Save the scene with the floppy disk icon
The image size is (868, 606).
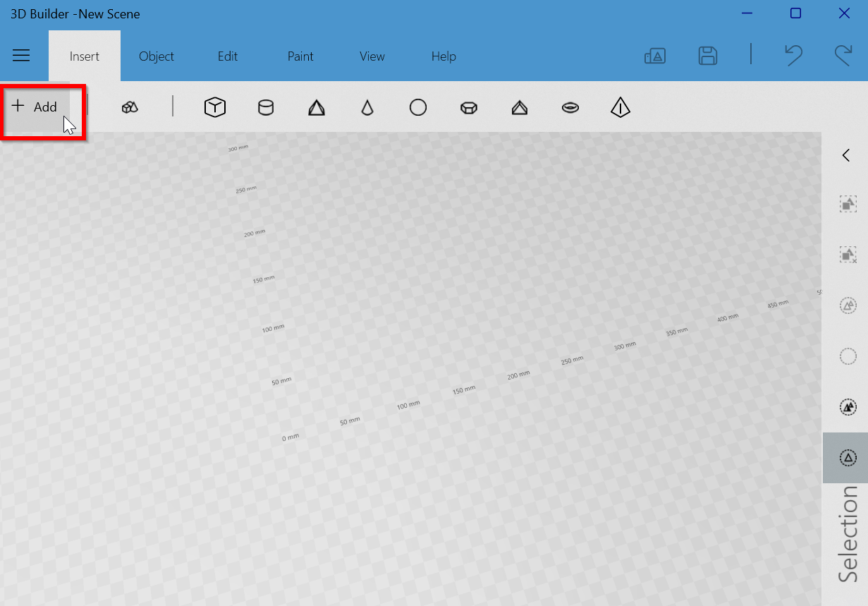[708, 56]
